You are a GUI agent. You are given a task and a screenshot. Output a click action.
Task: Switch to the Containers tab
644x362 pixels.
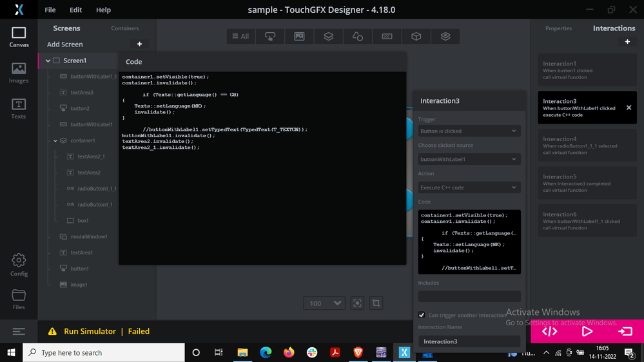pos(125,28)
